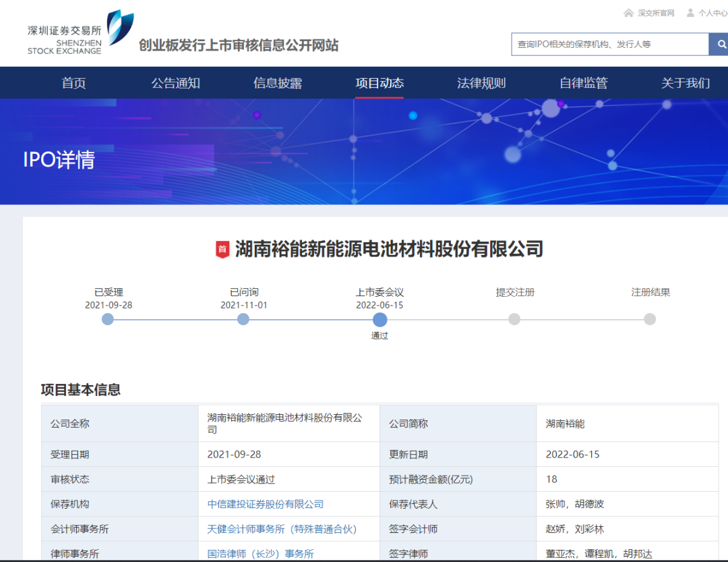Image resolution: width=728 pixels, height=562 pixels.
Task: Click the 公司简称 label cell
Action: click(x=458, y=424)
